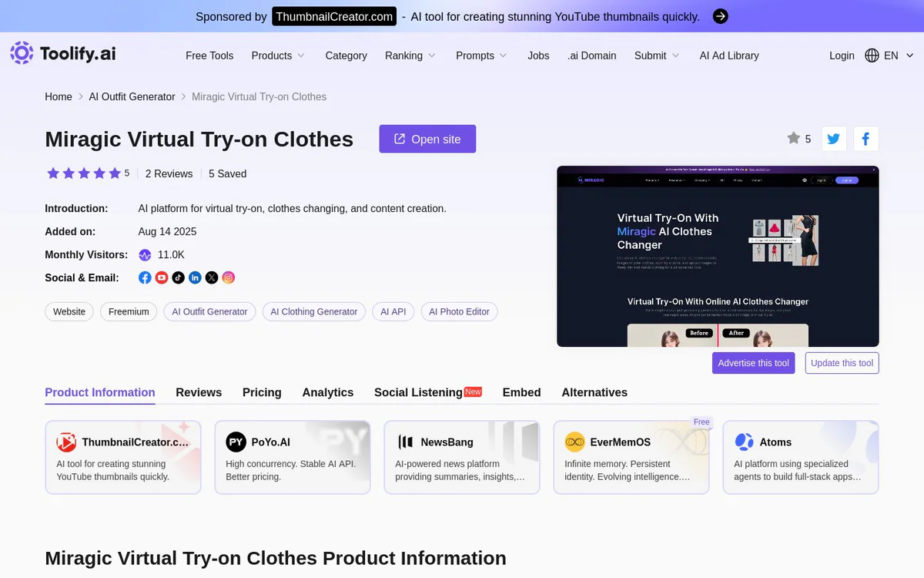Click the 11.0K visitors value
The image size is (924, 578).
coord(171,255)
